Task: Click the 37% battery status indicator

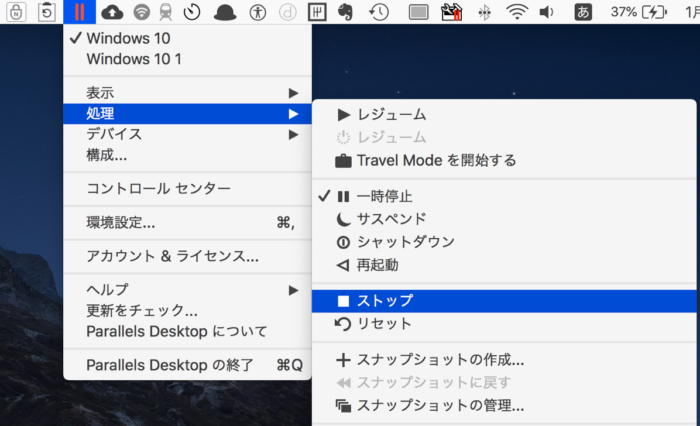Action: point(639,12)
